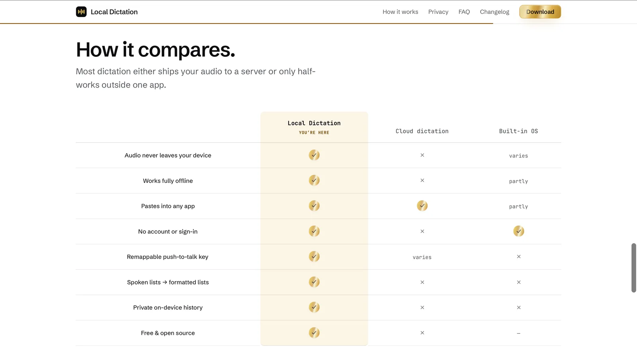This screenshot has width=637, height=364.
Task: Click the 'Audio never leaves your device' row label
Action: click(168, 156)
